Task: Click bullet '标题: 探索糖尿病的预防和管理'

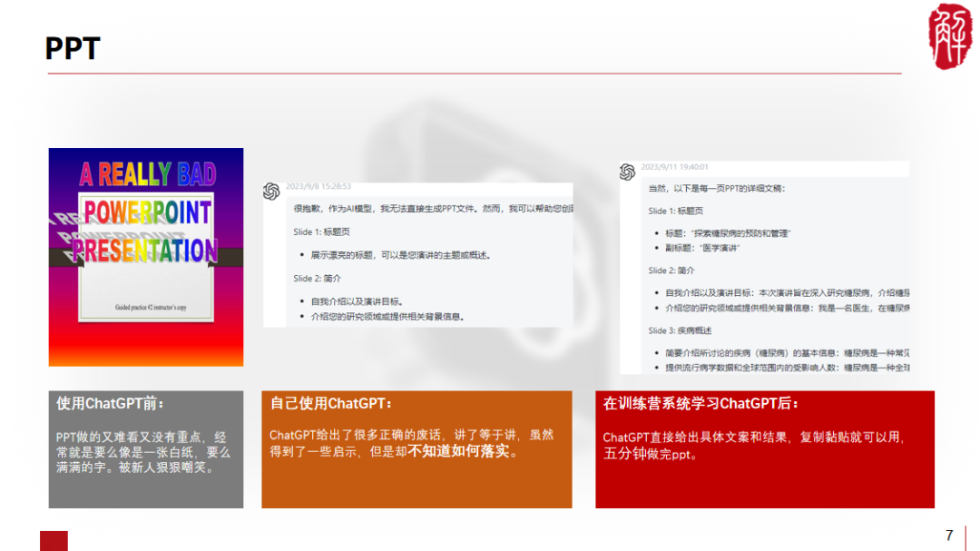Action: 728,233
